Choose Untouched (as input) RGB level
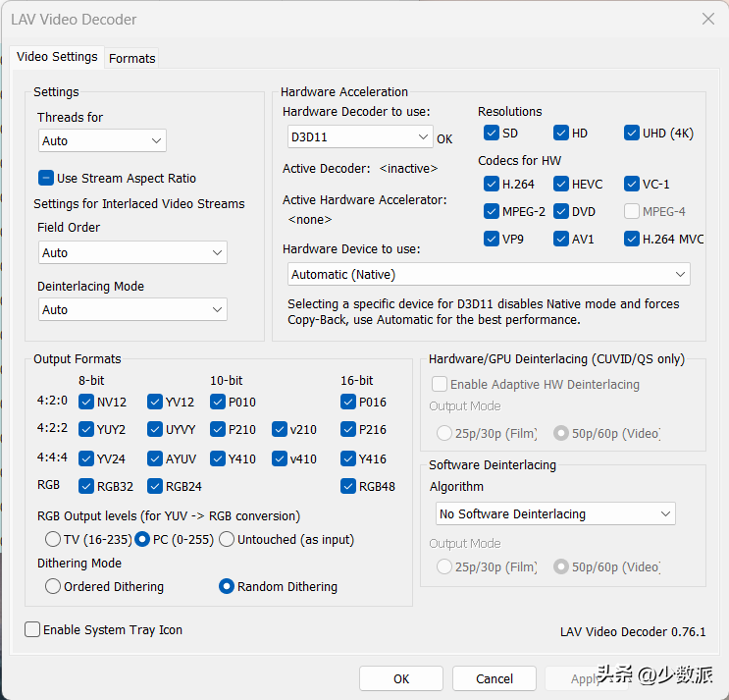The image size is (729, 700). 227,539
